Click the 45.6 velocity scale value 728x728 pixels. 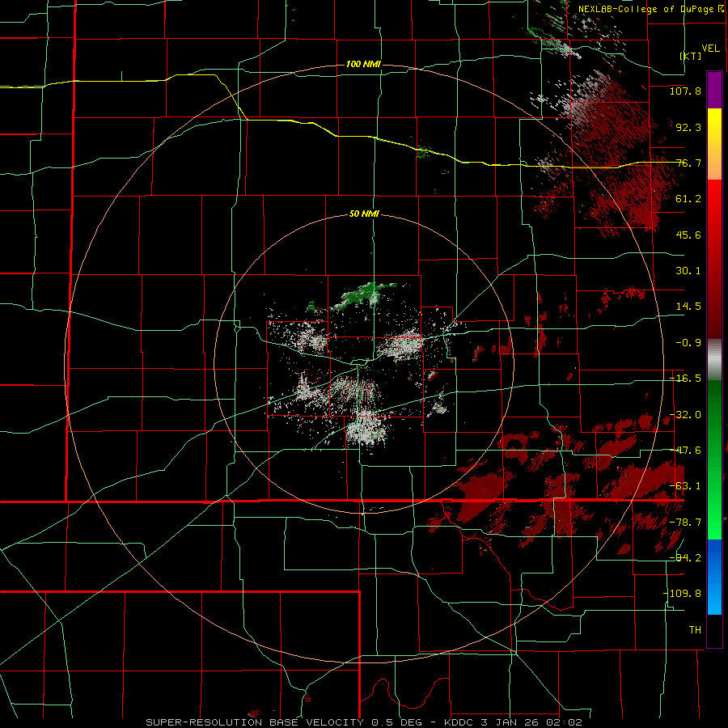click(x=688, y=235)
